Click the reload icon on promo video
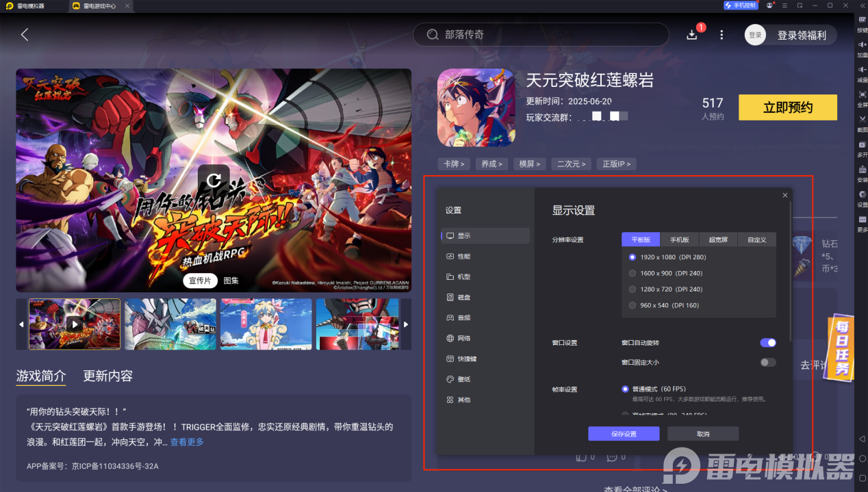The width and height of the screenshot is (868, 492). (x=214, y=181)
